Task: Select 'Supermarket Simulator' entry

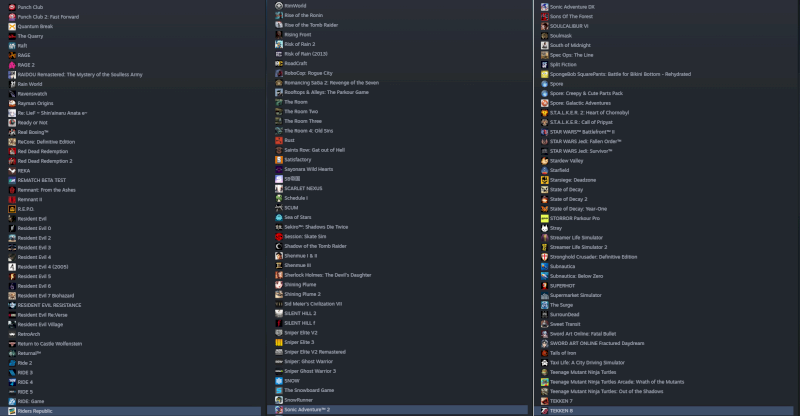Action: click(x=576, y=295)
